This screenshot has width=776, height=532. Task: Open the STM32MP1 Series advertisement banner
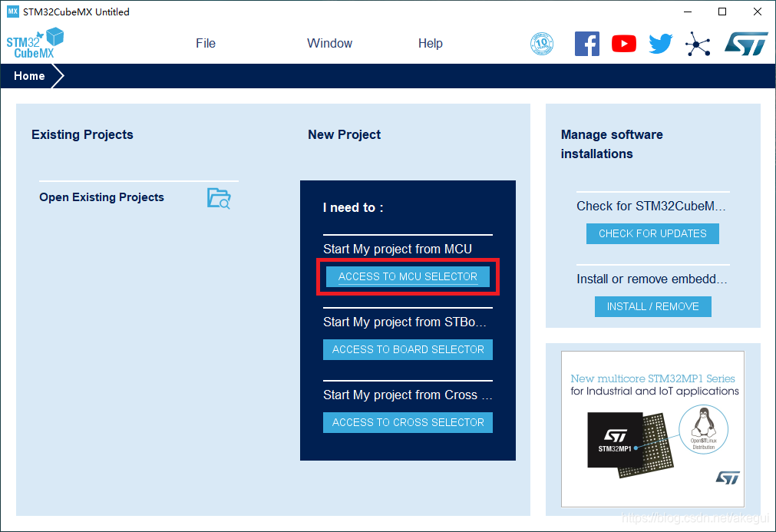[652, 429]
